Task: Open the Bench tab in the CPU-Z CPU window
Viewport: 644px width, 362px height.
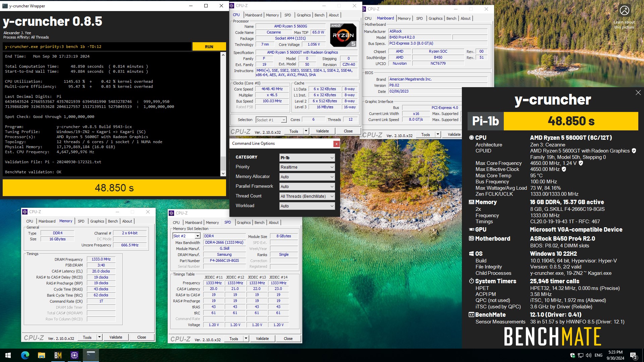Action: (319, 15)
